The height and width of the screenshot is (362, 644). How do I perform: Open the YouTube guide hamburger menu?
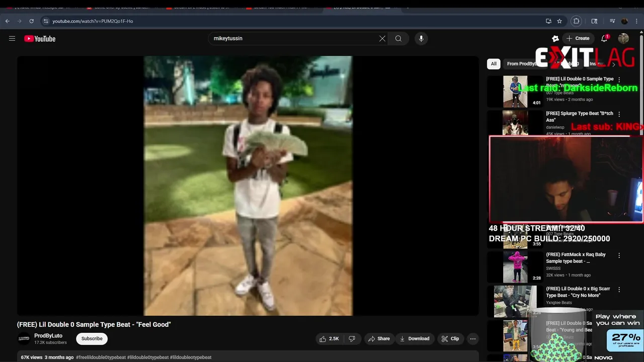12,39
